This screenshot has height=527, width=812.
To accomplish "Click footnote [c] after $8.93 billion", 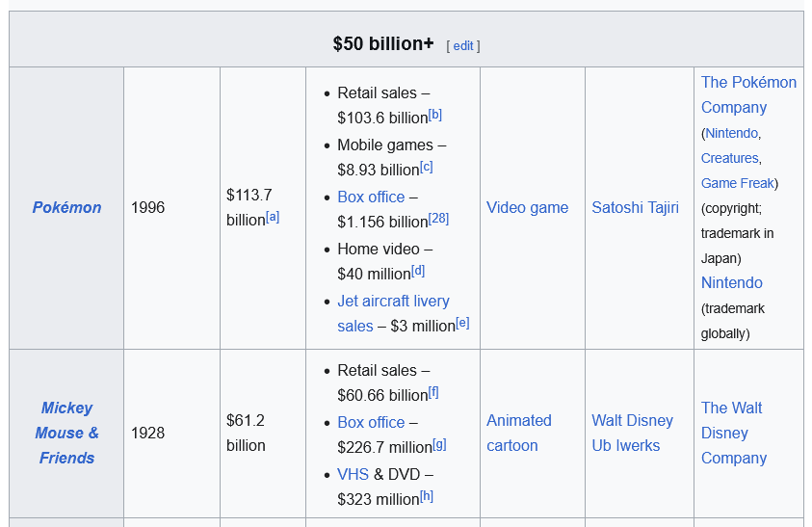I will (427, 167).
